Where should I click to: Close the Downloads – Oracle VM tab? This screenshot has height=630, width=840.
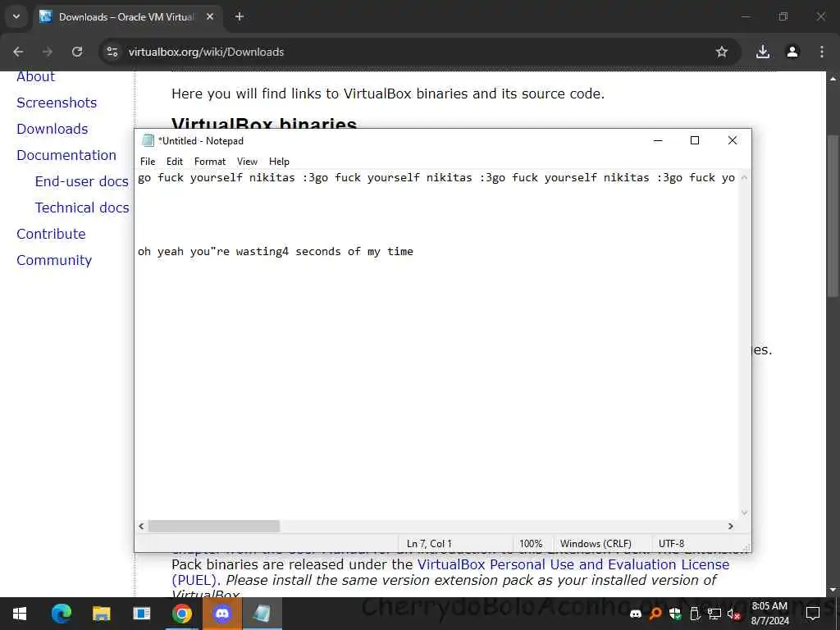click(210, 16)
